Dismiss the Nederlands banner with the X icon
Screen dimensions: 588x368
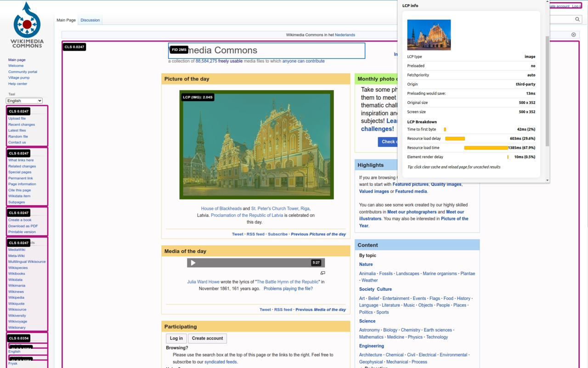pyautogui.click(x=573, y=34)
